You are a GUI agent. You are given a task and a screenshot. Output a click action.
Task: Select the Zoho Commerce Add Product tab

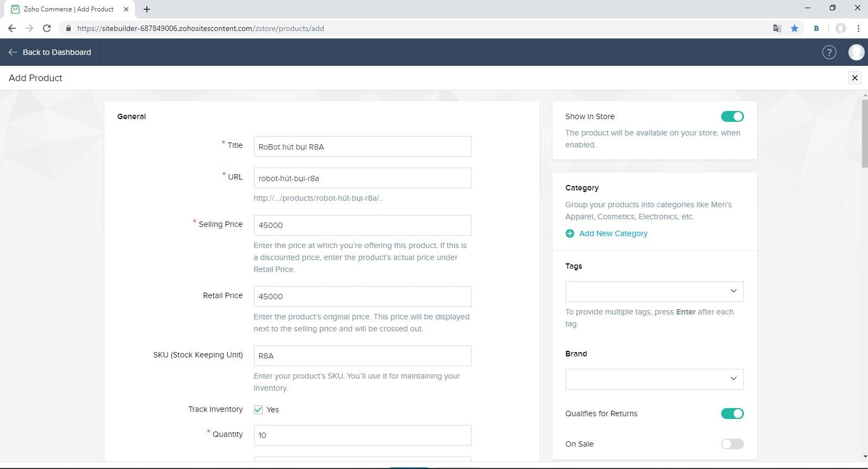(69, 9)
